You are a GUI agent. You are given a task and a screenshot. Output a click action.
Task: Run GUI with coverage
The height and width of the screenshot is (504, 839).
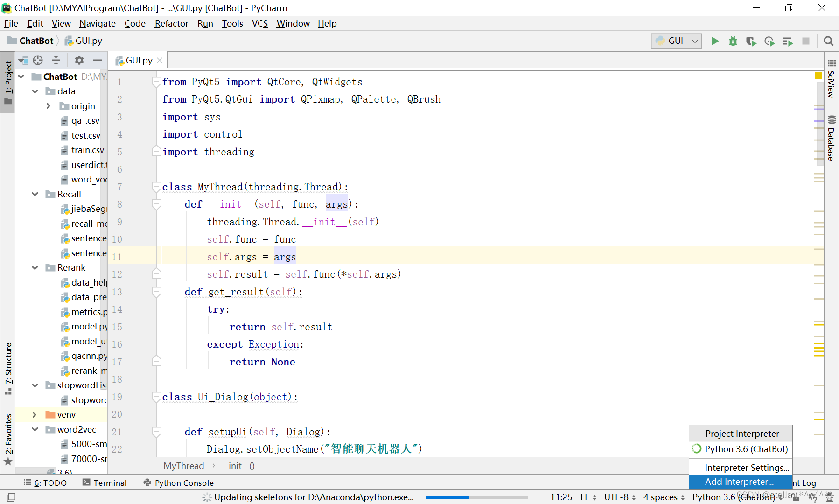[x=751, y=41]
